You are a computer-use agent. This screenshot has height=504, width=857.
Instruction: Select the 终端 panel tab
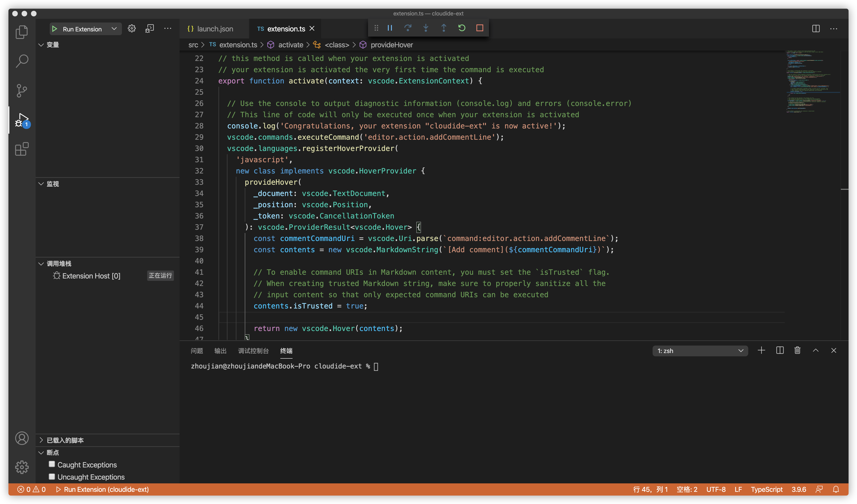coord(286,351)
